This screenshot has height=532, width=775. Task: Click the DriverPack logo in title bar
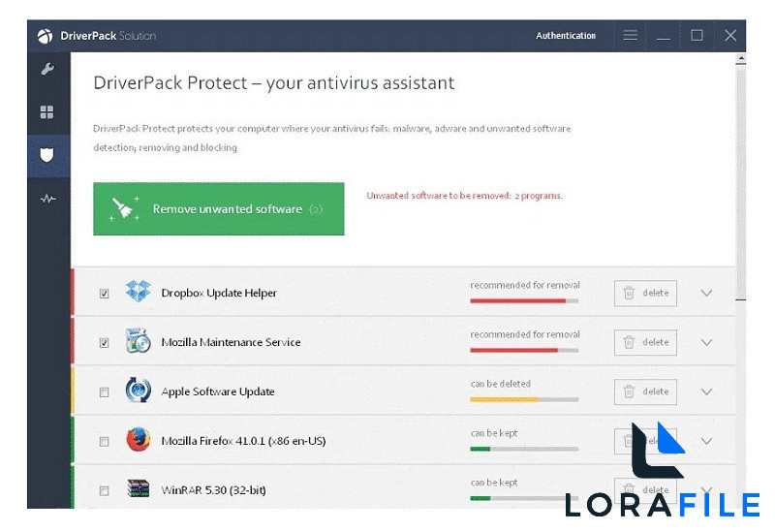point(45,36)
